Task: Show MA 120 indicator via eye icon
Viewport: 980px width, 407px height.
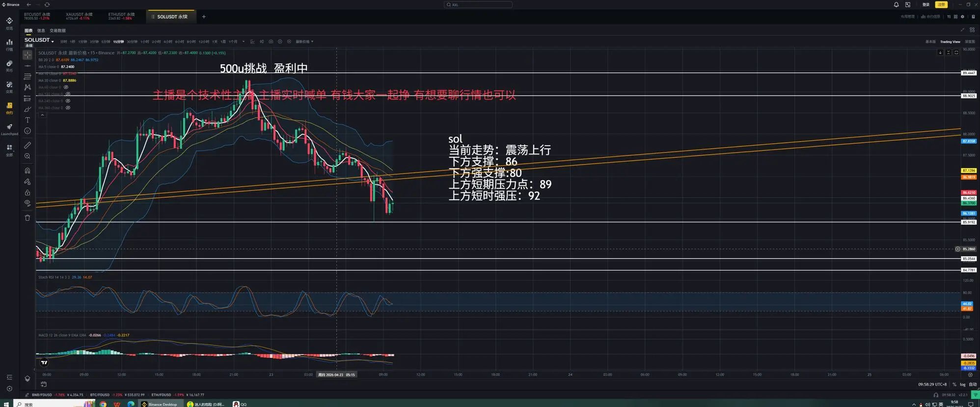Action: [x=68, y=94]
